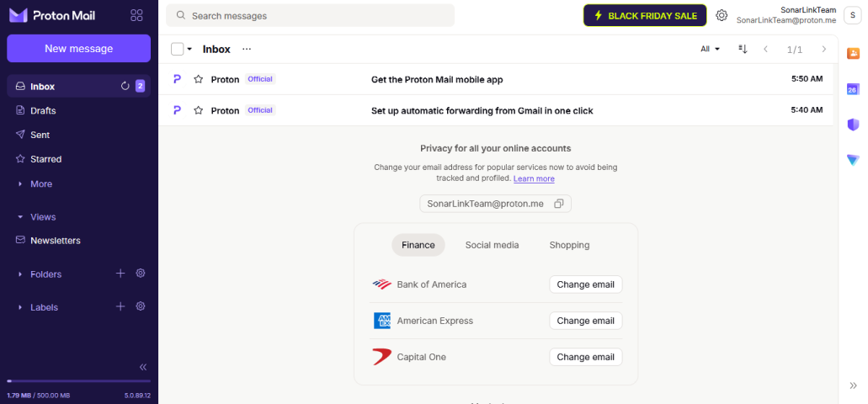This screenshot has width=868, height=404.
Task: Focus the Search messages field
Action: pos(310,15)
